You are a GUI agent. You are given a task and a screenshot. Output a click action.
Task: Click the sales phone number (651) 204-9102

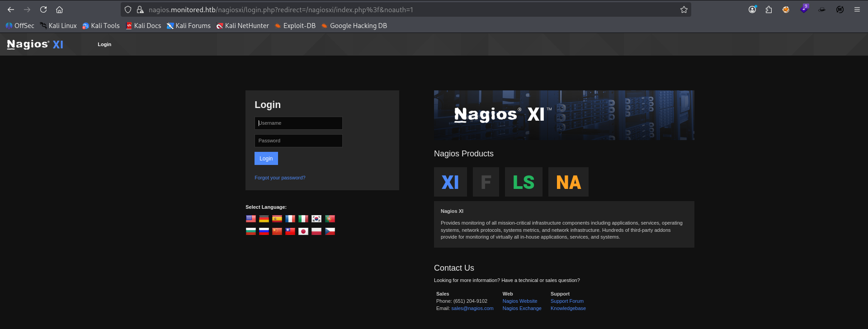pyautogui.click(x=470, y=301)
